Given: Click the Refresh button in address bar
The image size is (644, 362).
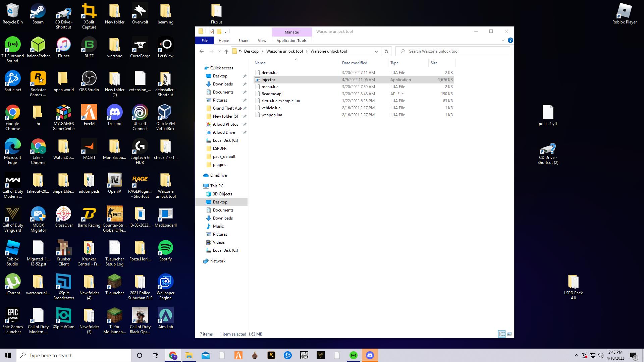Looking at the screenshot, I should coord(386,51).
